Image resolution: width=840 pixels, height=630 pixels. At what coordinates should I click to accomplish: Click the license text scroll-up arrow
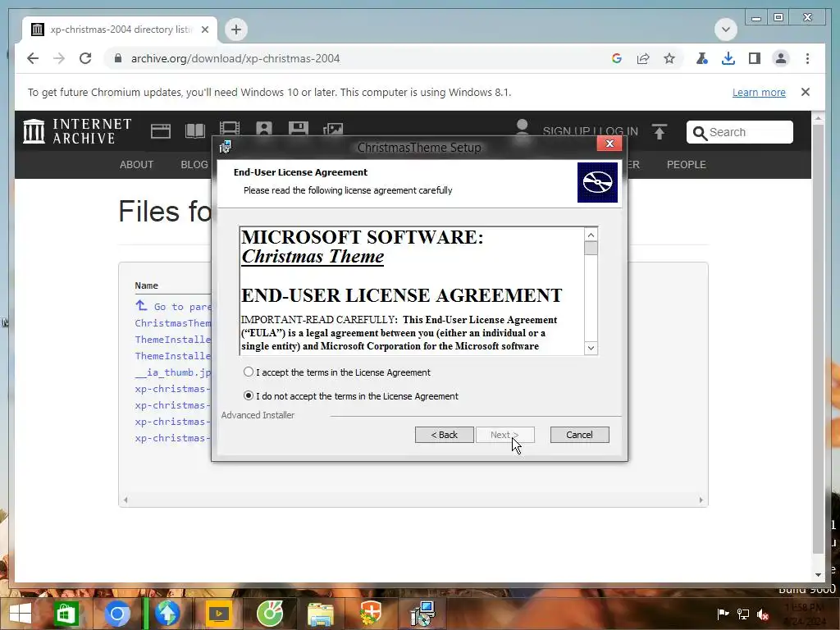click(x=591, y=235)
